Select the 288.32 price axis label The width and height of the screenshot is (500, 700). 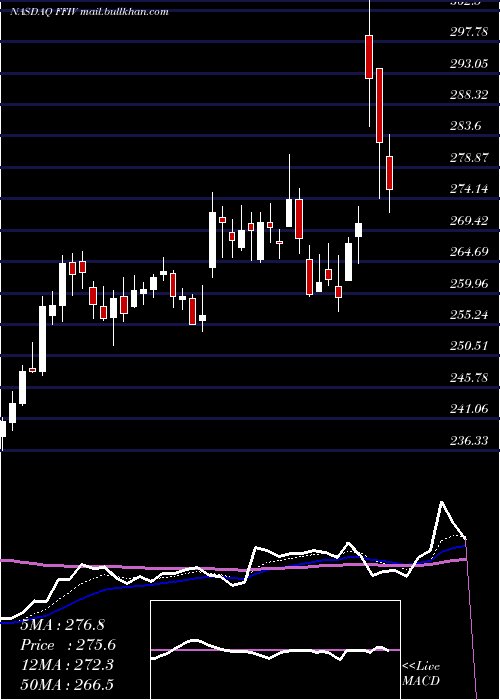click(468, 95)
